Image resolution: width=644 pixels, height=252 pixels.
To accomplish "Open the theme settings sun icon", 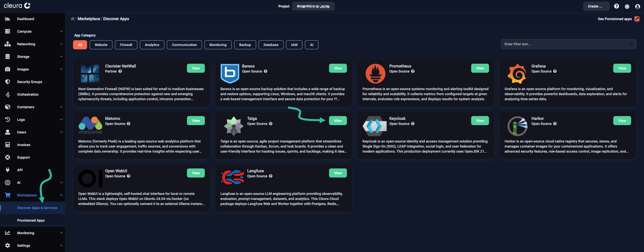I will tap(627, 6).
